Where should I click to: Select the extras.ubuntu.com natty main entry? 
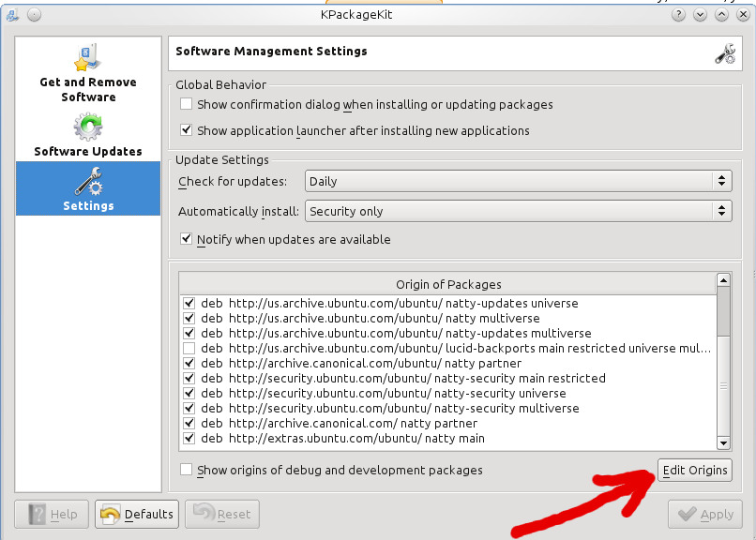click(356, 439)
